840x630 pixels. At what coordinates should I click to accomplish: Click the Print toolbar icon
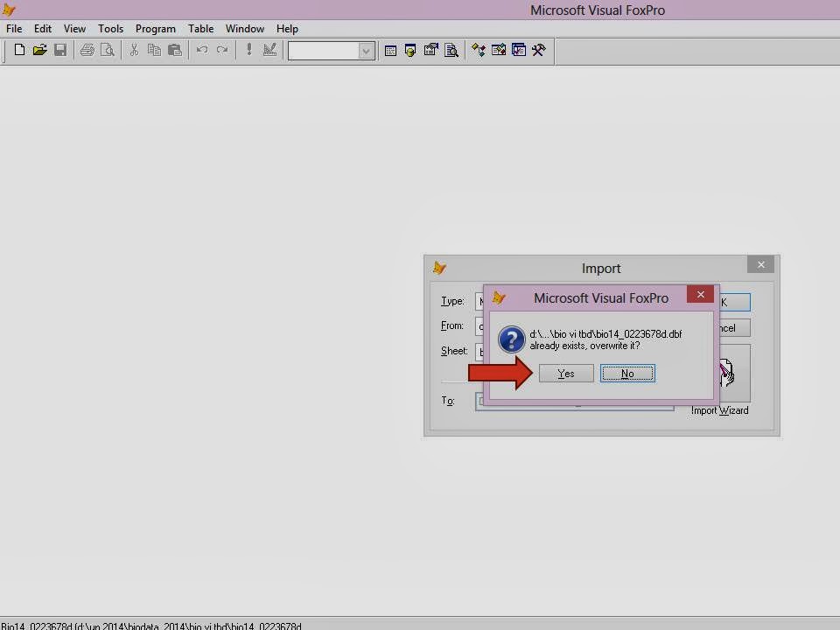click(87, 51)
